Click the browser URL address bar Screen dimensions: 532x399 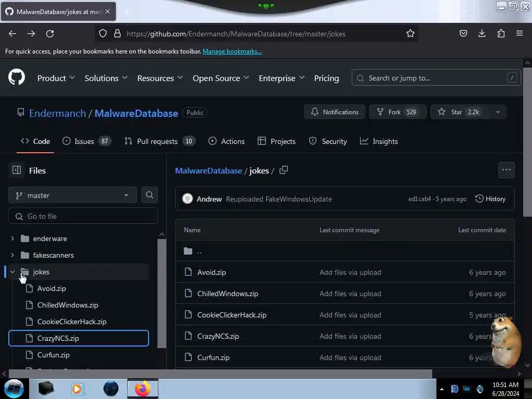[256, 34]
